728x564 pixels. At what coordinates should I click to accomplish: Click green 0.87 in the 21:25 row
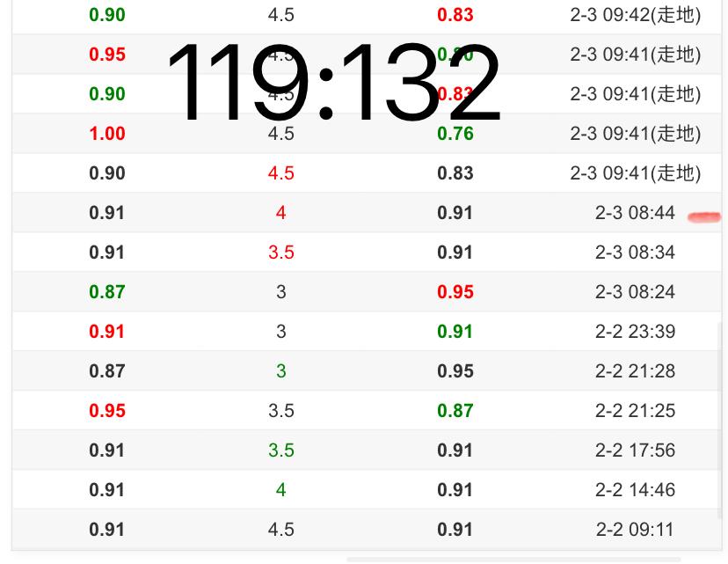tap(455, 411)
